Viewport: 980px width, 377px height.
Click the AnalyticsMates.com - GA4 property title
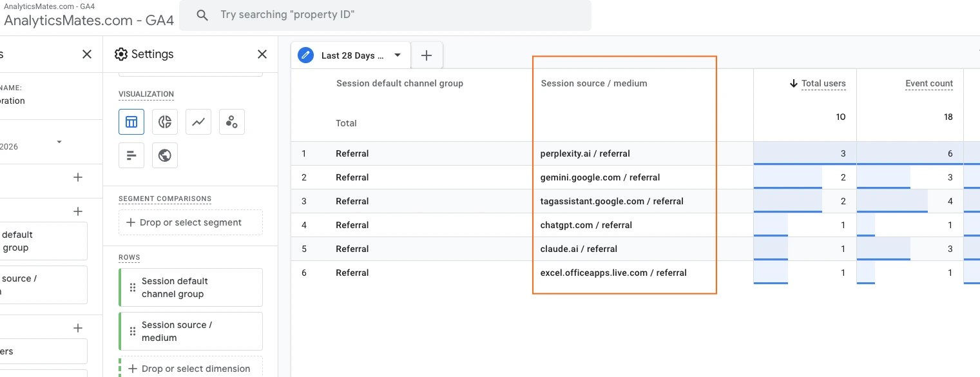(x=89, y=20)
